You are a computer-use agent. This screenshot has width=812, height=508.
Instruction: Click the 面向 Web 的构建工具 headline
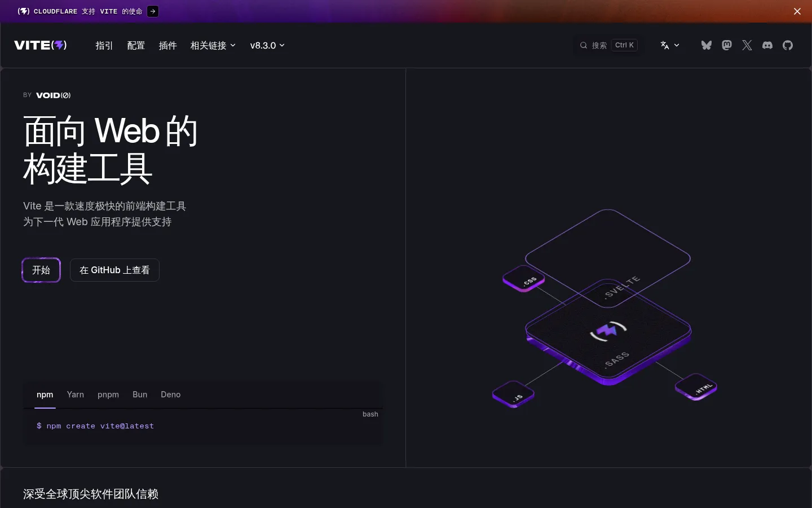pyautogui.click(x=111, y=150)
